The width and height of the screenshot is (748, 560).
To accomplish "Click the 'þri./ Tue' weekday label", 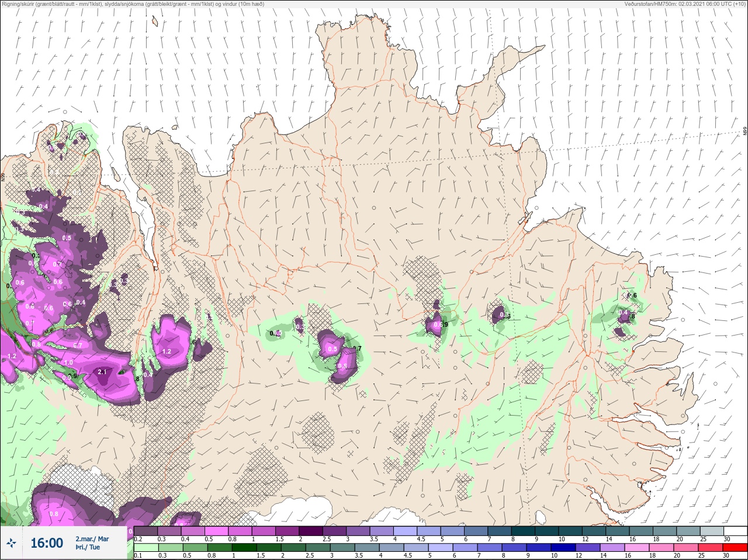I will click(x=88, y=548).
